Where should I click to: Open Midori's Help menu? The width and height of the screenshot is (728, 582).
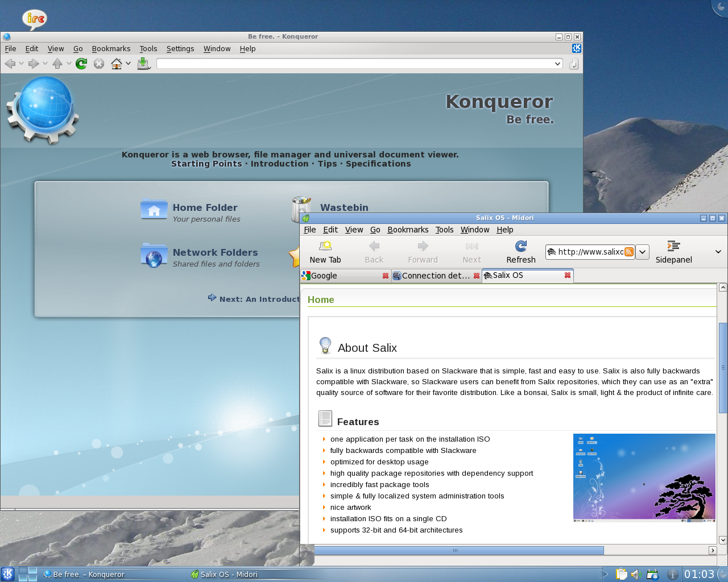point(504,230)
